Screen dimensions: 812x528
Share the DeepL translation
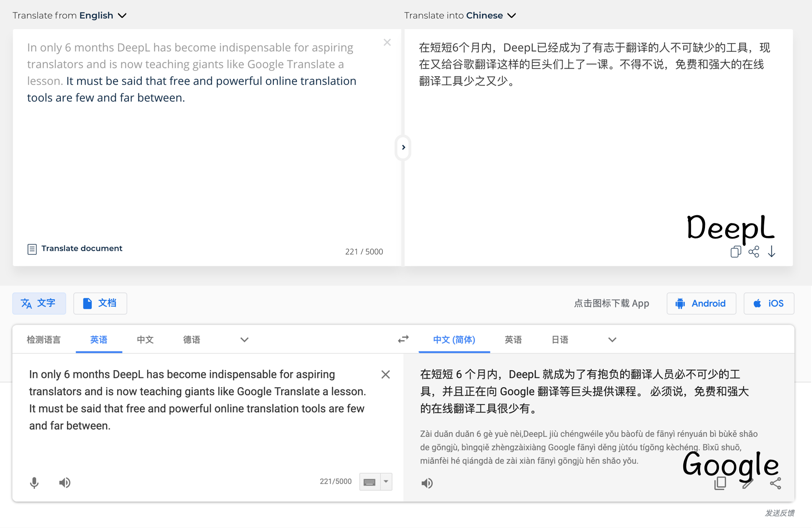754,251
